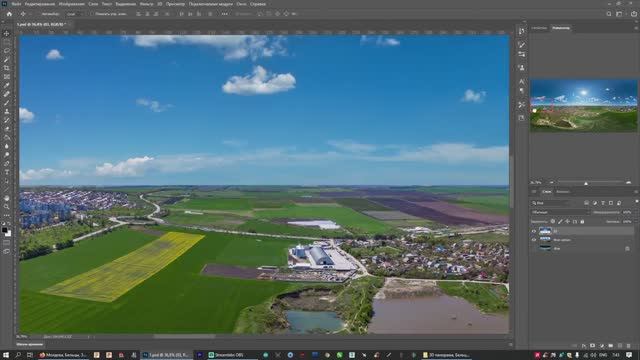Viewport: 640px width, 360px height.
Task: Open the Character panel icon
Action: point(521,82)
